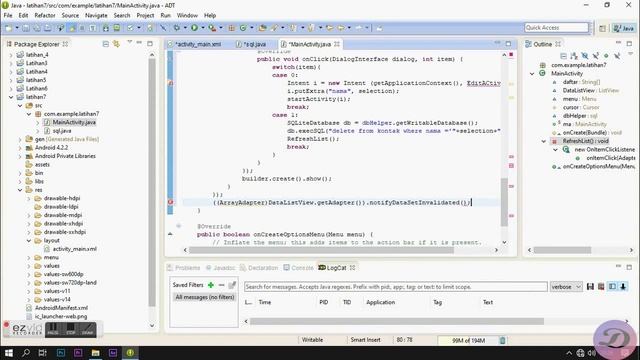Open the Project menu
Viewport: 640px width, 360px height.
click(145, 16)
